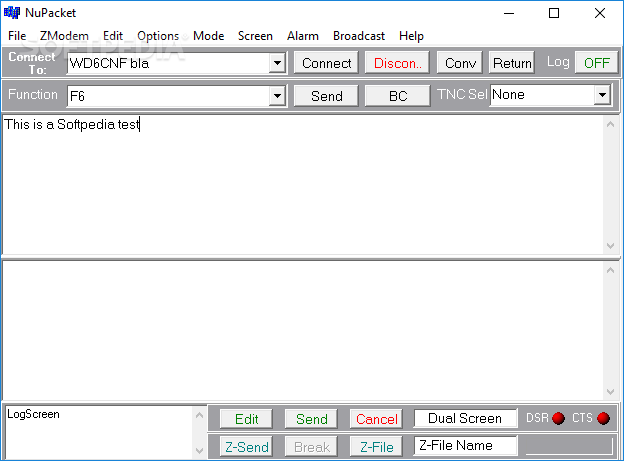Minimize the NuPacket window
Viewport: 624px width, 461px height.
click(509, 13)
